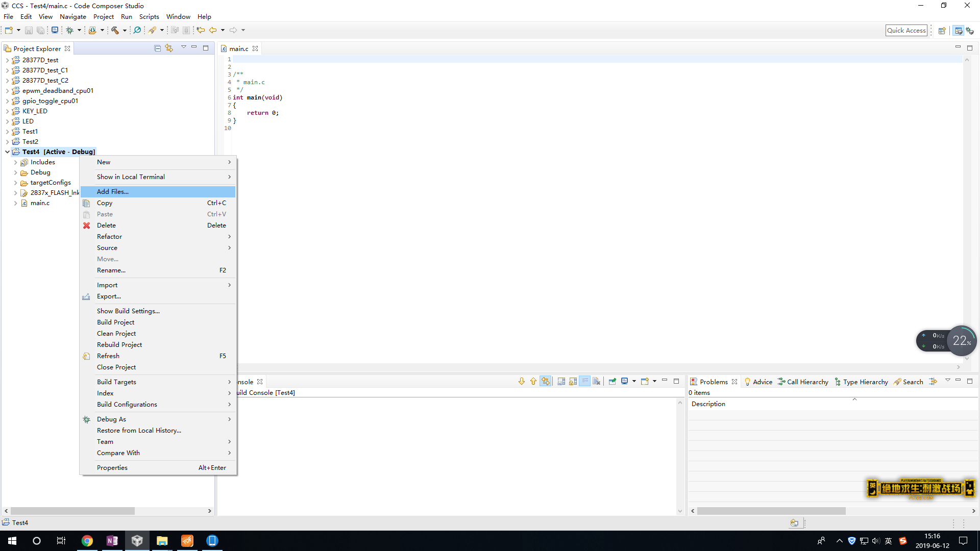Open the Build hammer dropdown arrow
Screen dimensions: 980x551
125,31
